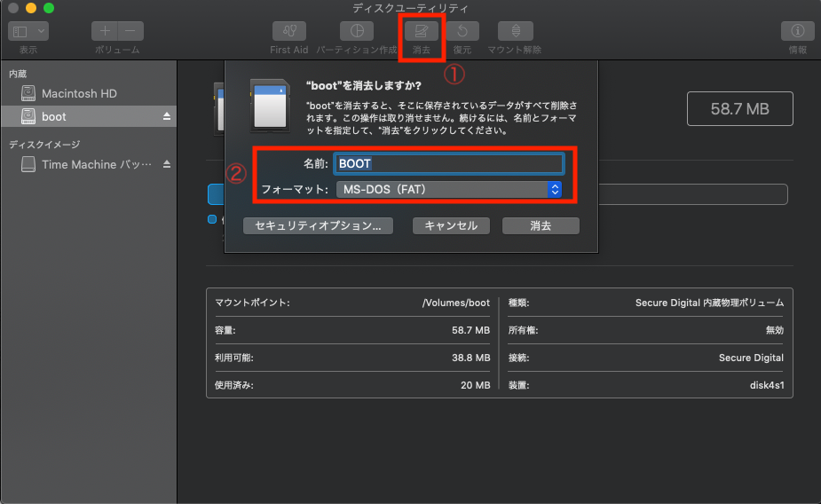The width and height of the screenshot is (821, 504).
Task: Click the Restore (復元) toolbar icon
Action: [462, 31]
